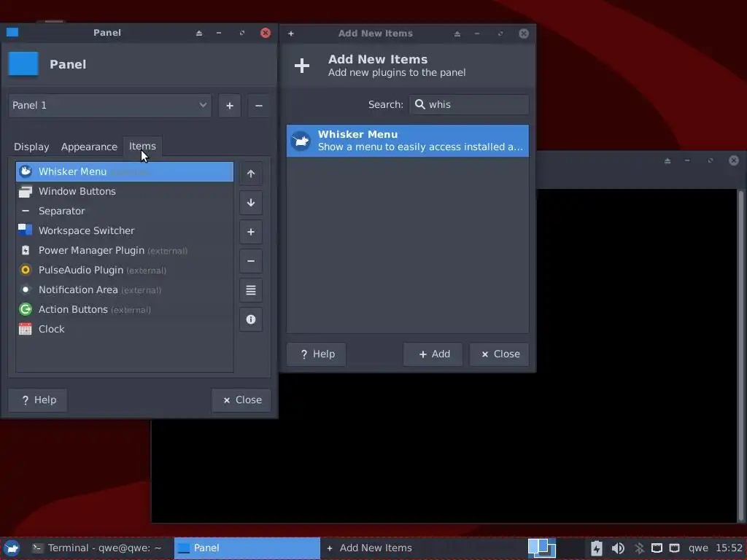Click the PulseAudio Plugin row icon

[x=26, y=270]
